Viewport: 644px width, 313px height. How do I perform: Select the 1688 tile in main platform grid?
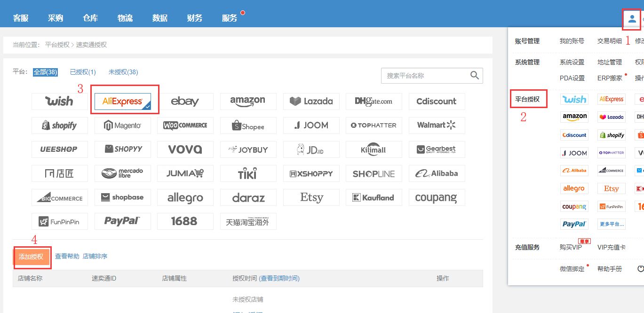click(185, 221)
